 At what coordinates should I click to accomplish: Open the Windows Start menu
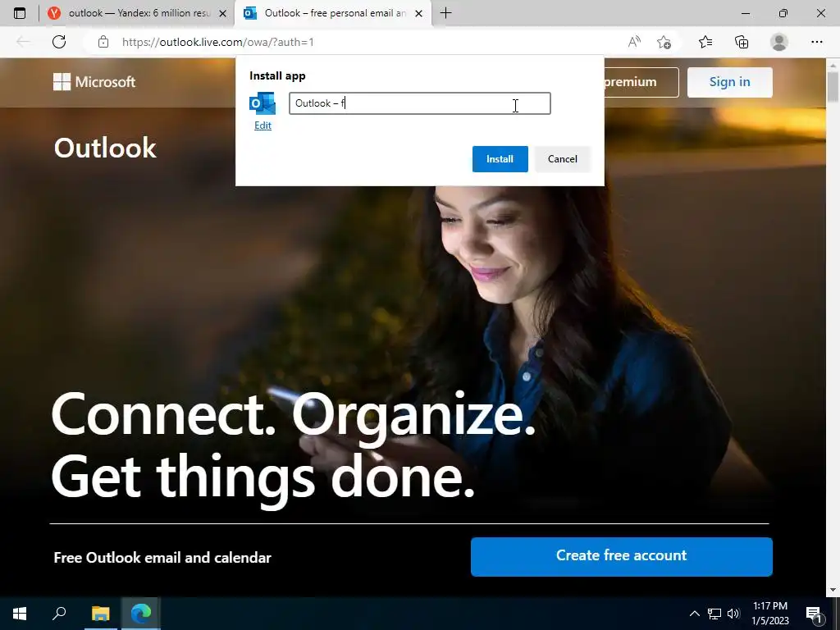20,613
